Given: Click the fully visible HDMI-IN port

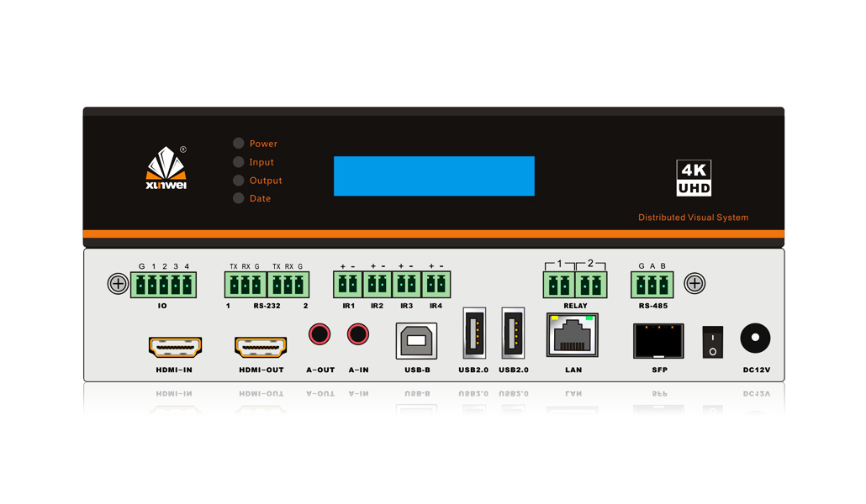Looking at the screenshot, I should click(175, 346).
